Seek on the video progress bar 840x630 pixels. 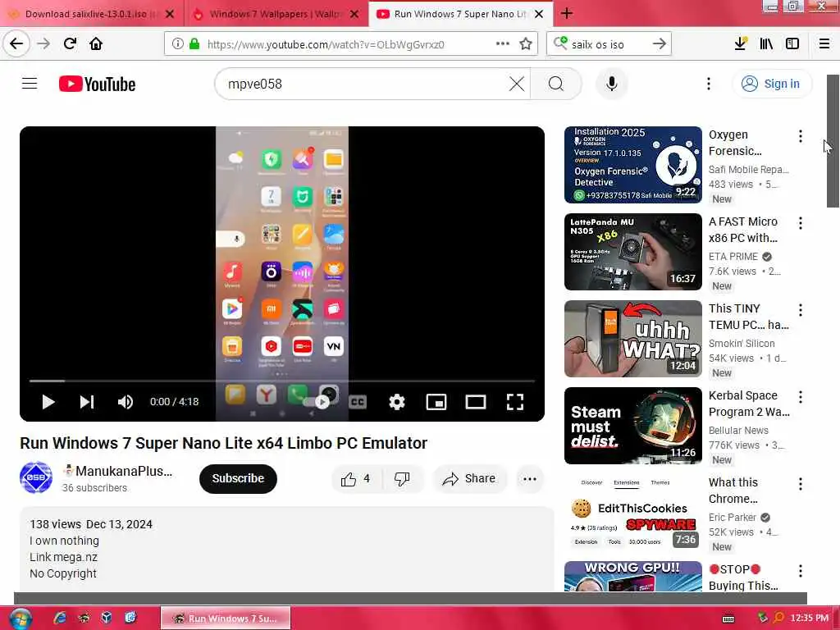coord(282,381)
